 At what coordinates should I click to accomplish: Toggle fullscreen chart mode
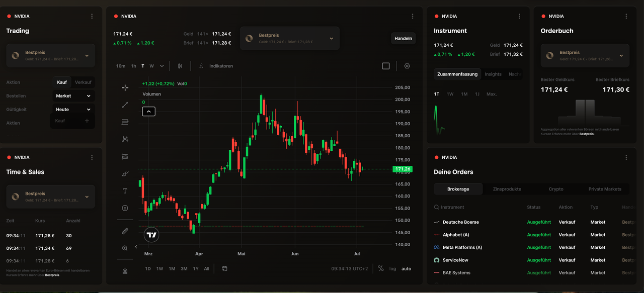(x=386, y=66)
